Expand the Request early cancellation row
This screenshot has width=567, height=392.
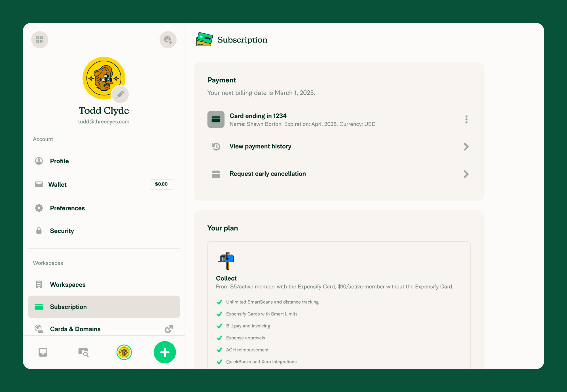[x=467, y=173]
